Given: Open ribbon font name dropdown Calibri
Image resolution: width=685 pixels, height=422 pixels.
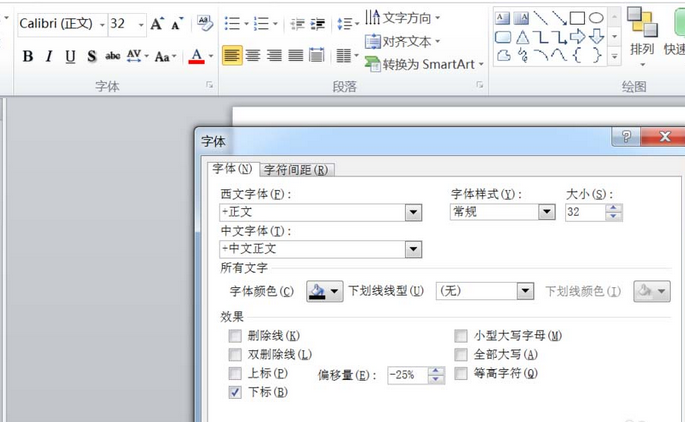Looking at the screenshot, I should (102, 24).
